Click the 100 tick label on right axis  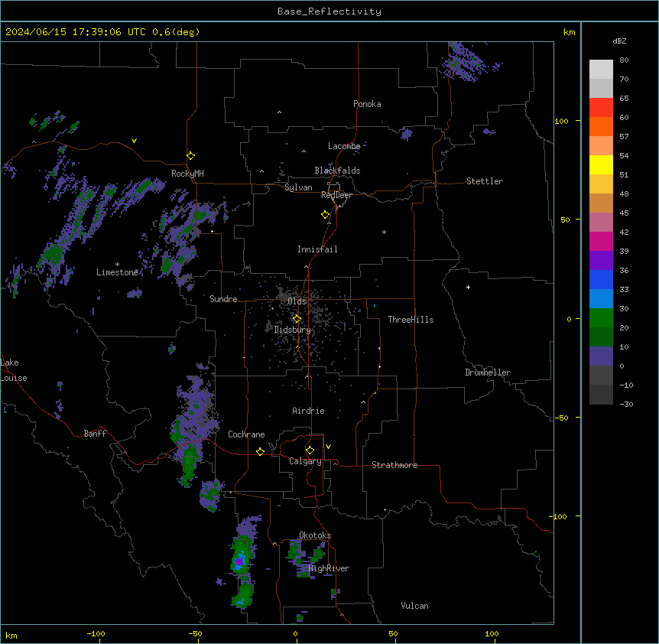click(561, 121)
